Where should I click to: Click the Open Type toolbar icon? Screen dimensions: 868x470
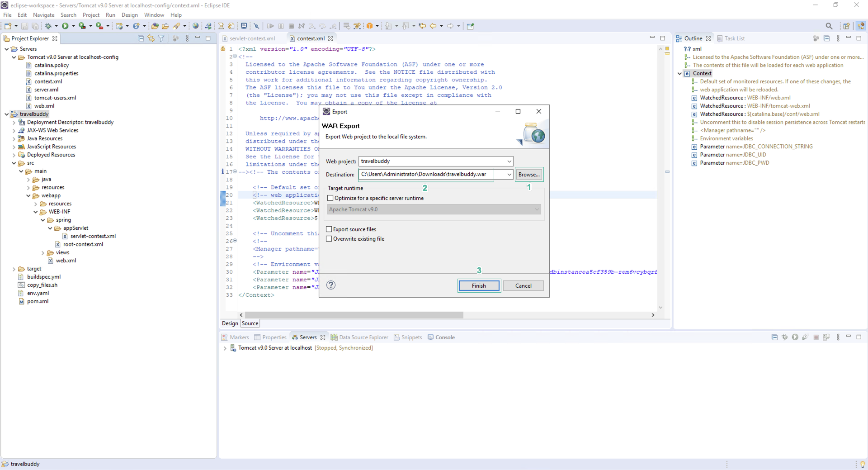pos(155,26)
